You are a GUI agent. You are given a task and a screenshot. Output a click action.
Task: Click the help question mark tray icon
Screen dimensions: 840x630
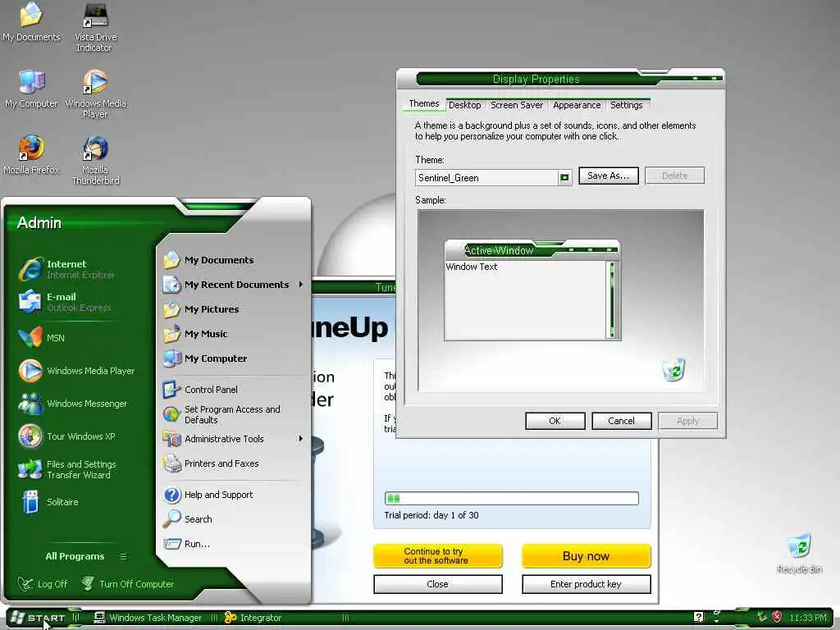pyautogui.click(x=698, y=617)
